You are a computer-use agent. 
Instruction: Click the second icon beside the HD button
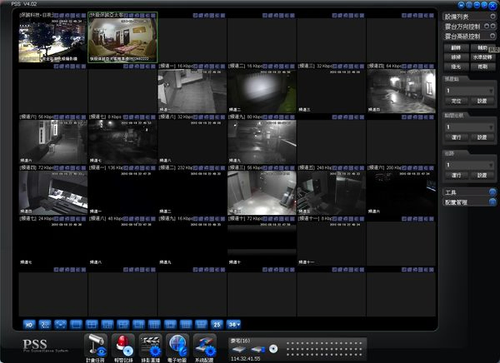pos(45,324)
